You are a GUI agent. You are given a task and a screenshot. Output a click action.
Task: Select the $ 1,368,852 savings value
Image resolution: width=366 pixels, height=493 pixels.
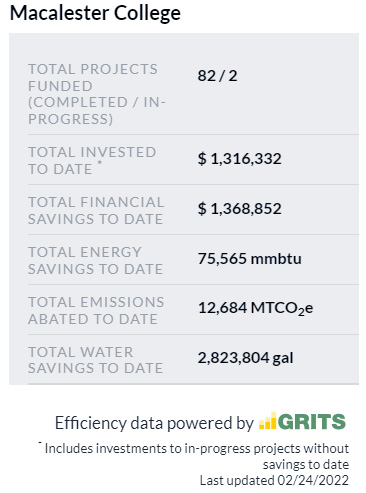click(239, 209)
